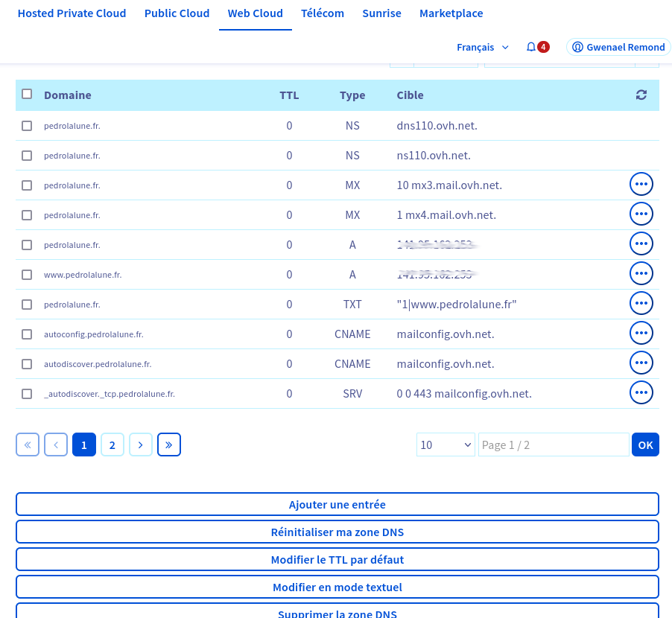The height and width of the screenshot is (618, 672).
Task: Go to last page of results
Action: [169, 445]
